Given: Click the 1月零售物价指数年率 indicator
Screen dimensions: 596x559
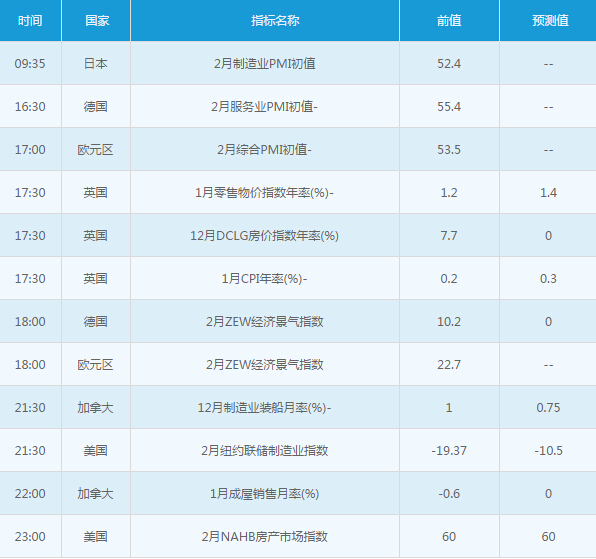Looking at the screenshot, I should pos(265,193).
